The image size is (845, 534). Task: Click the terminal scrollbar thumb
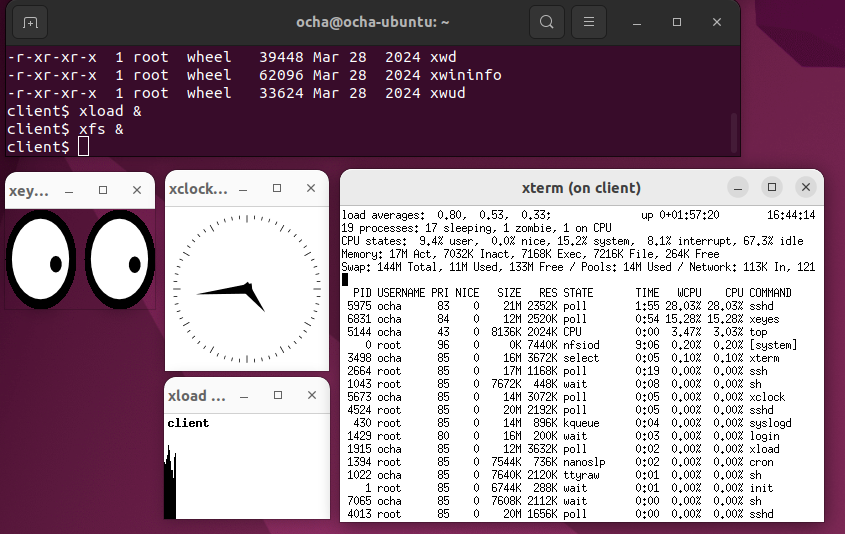[733, 133]
